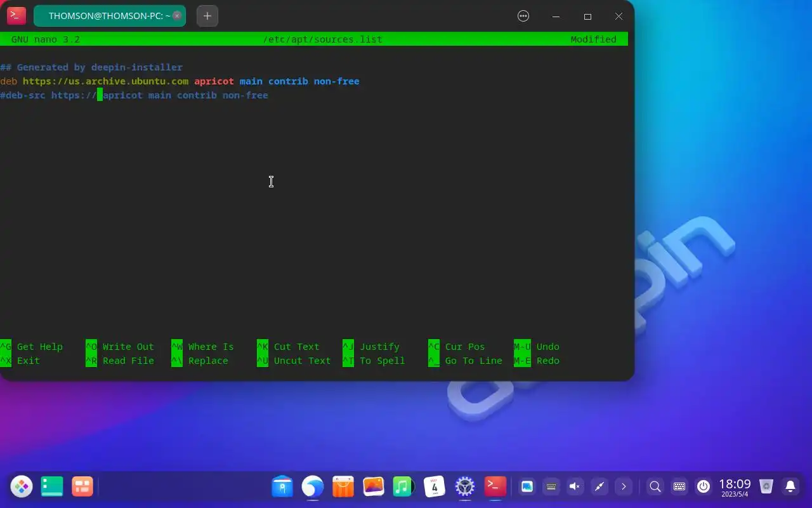Screen dimensions: 812x508
Task: Open the App Store orange bag icon
Action: 343,487
